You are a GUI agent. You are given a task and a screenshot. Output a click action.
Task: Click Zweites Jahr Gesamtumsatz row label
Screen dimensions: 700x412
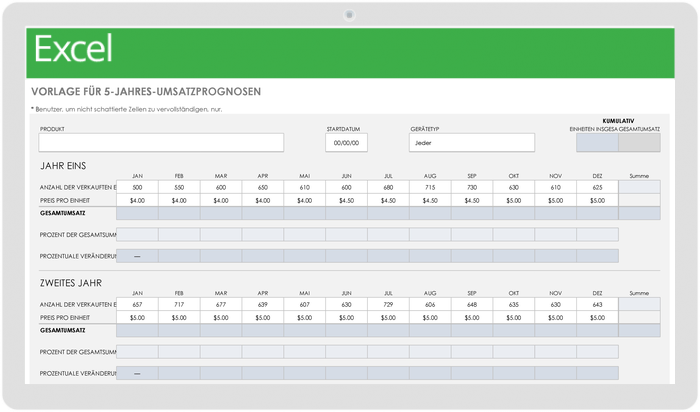point(62,330)
